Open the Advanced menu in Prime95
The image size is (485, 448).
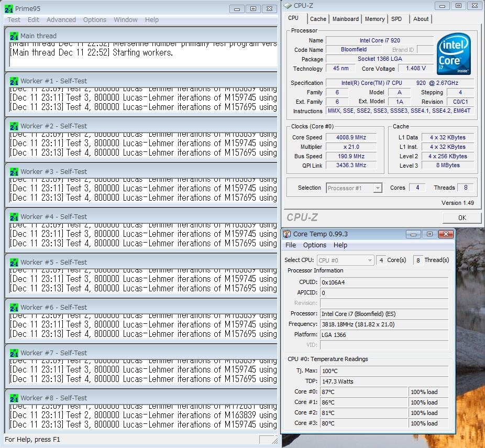coord(61,20)
